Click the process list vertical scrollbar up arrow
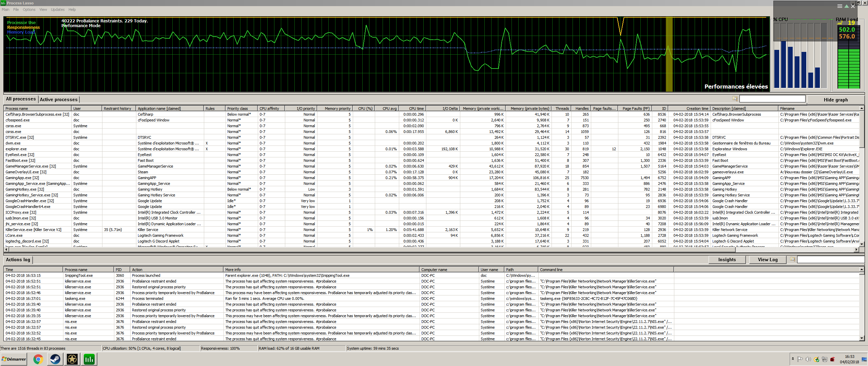This screenshot has height=366, width=868. pyautogui.click(x=862, y=109)
